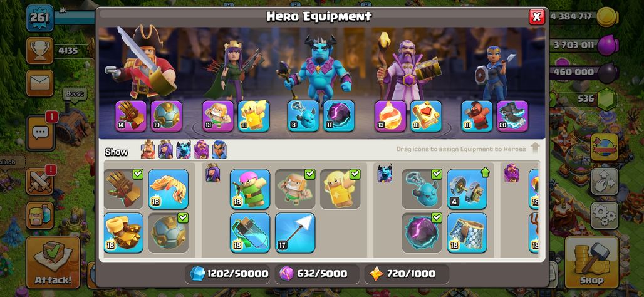
Task: Select the level 17 Magic Mirror arrow equipment
Action: [295, 232]
